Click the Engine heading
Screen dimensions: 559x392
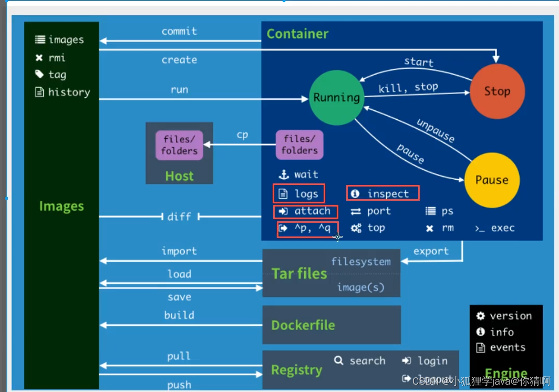pyautogui.click(x=506, y=373)
